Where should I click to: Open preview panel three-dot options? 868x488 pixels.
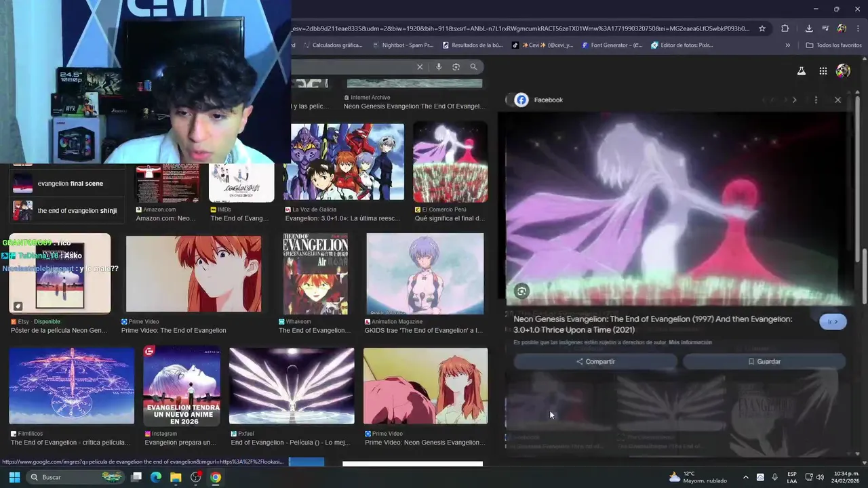[x=816, y=100]
